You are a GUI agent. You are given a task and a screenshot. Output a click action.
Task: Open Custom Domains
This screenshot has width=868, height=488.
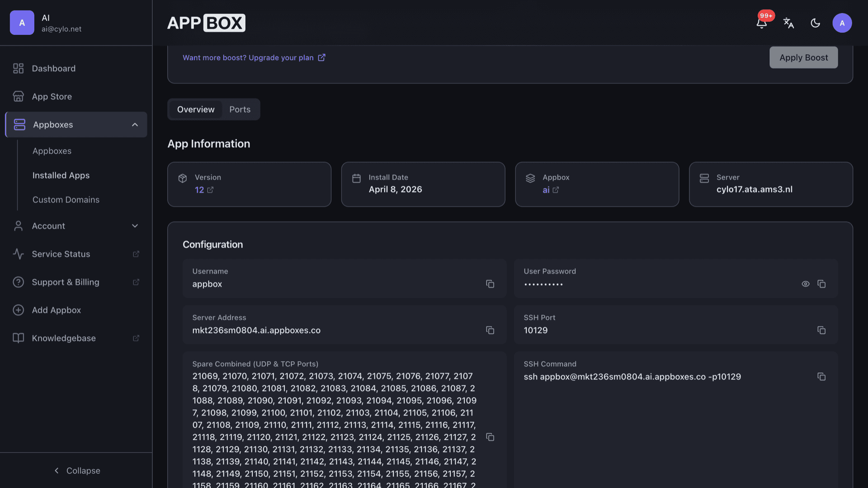pyautogui.click(x=66, y=200)
